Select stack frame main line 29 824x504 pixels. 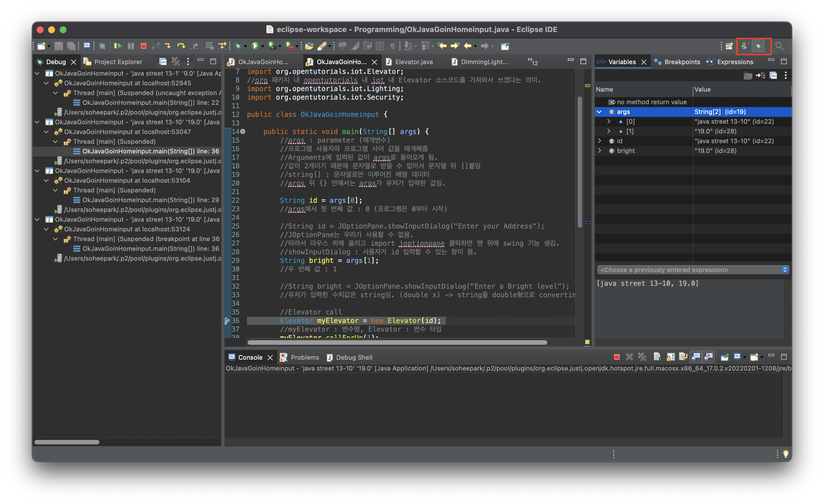coord(150,200)
